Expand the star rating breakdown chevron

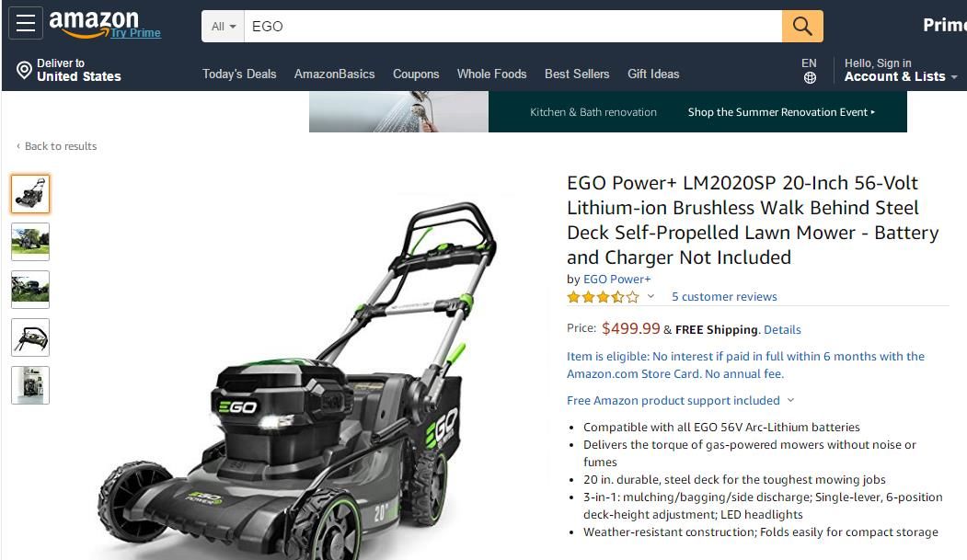[650, 296]
